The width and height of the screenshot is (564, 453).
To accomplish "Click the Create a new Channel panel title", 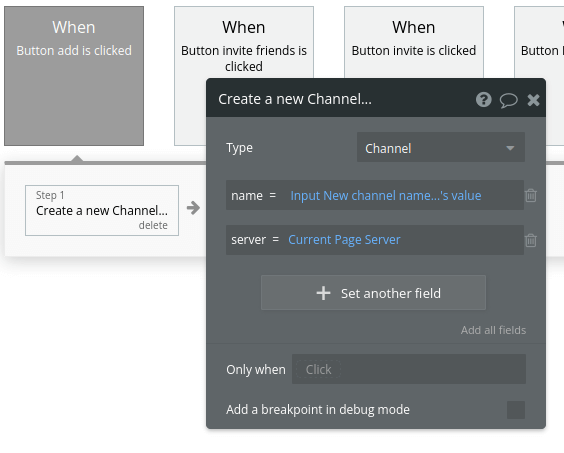I will 295,99.
